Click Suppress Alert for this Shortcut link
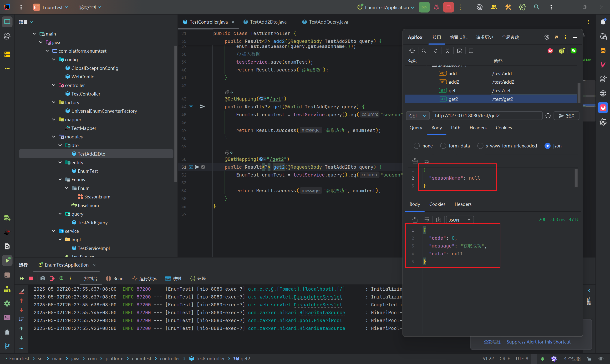The image size is (610, 364). (x=538, y=342)
